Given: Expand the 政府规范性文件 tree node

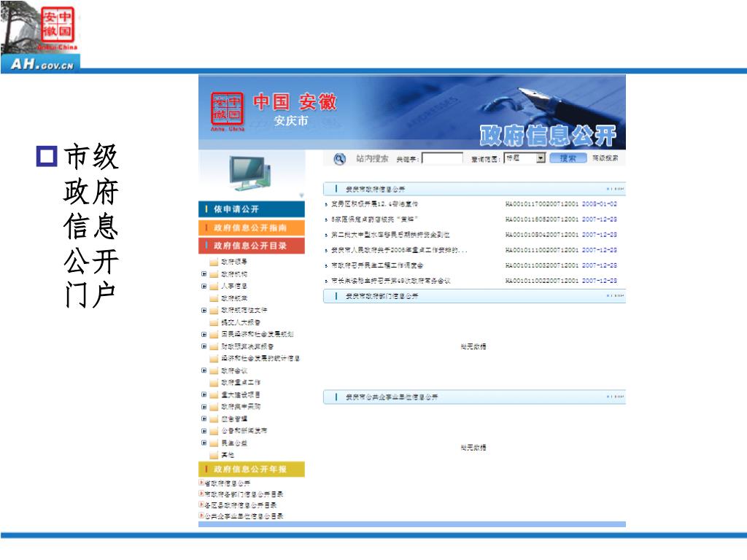Looking at the screenshot, I should click(204, 311).
